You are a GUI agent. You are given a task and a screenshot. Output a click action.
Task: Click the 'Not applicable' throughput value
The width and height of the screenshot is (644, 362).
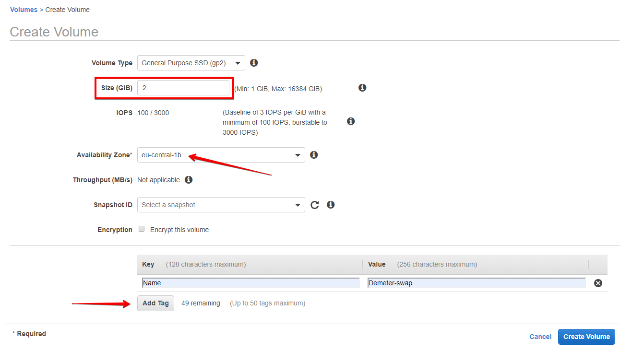point(158,180)
